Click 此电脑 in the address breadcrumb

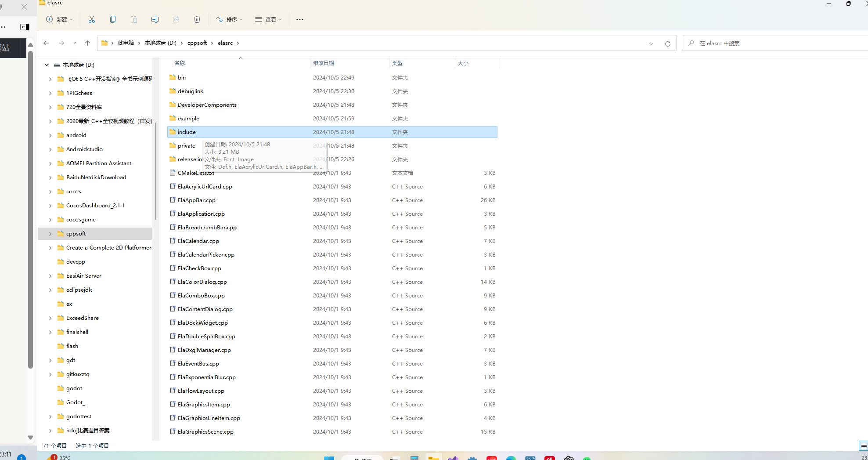click(x=126, y=43)
